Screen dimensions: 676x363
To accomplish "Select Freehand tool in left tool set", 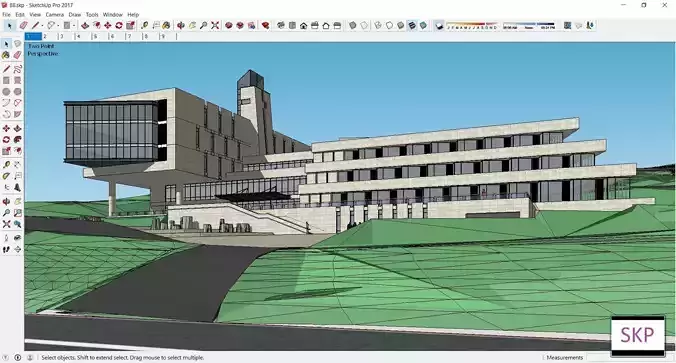I will pos(17,69).
